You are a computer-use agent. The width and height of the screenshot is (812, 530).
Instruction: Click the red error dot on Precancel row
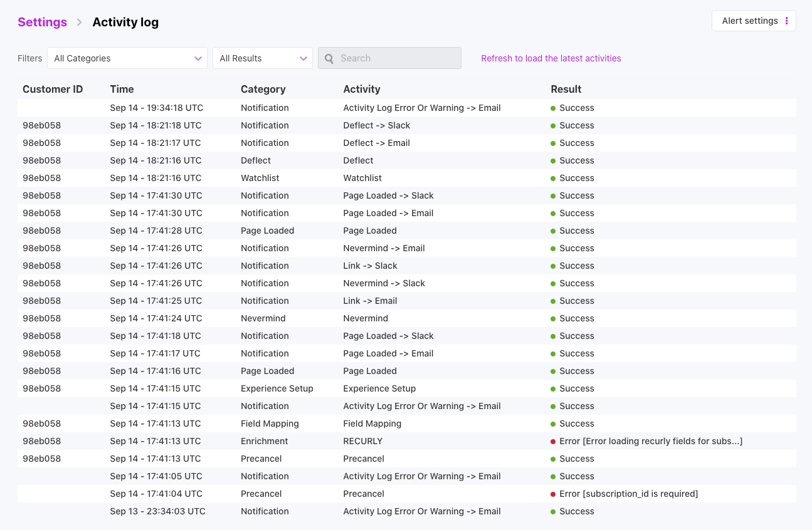pos(554,494)
